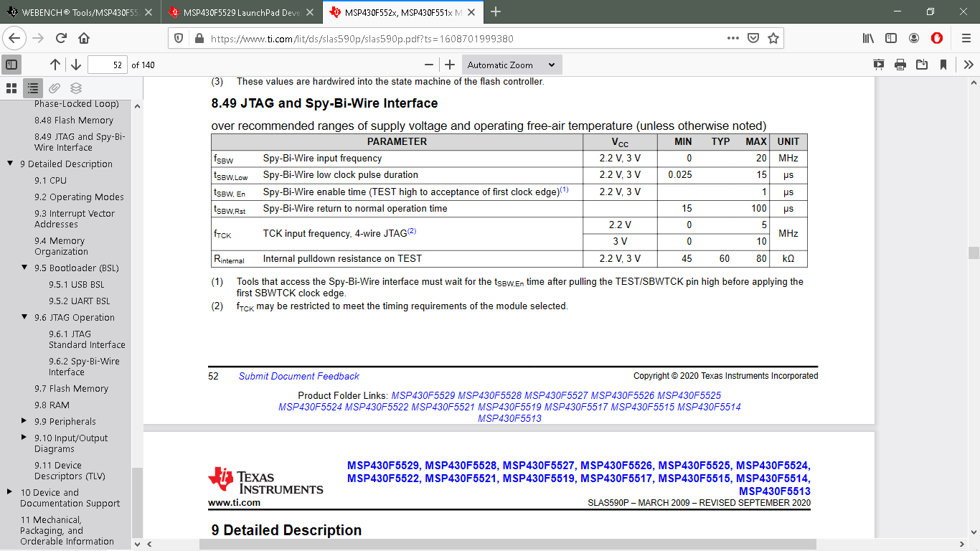Screen dimensions: 980x551
Task: Show sidebars icon in Firefox toolbar
Action: (891, 38)
